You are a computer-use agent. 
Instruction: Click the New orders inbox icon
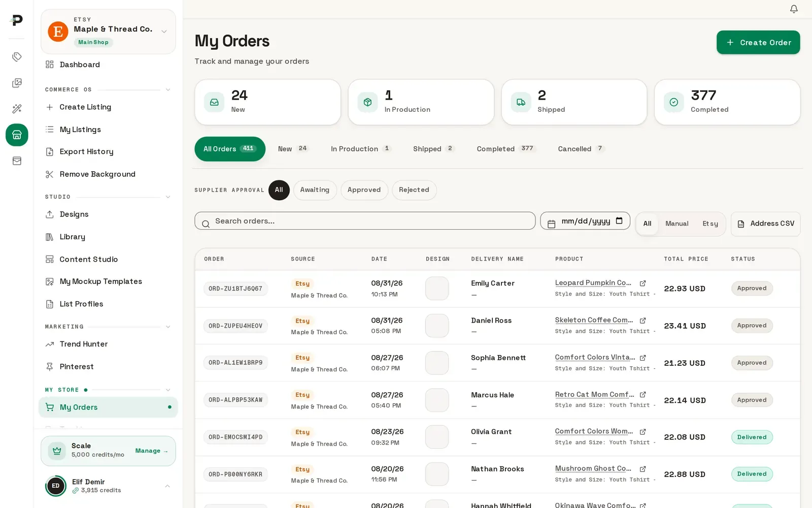coord(214,102)
